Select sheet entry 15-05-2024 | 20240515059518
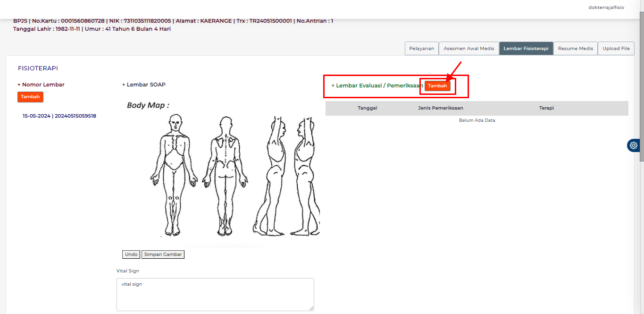The image size is (644, 314). pos(59,116)
